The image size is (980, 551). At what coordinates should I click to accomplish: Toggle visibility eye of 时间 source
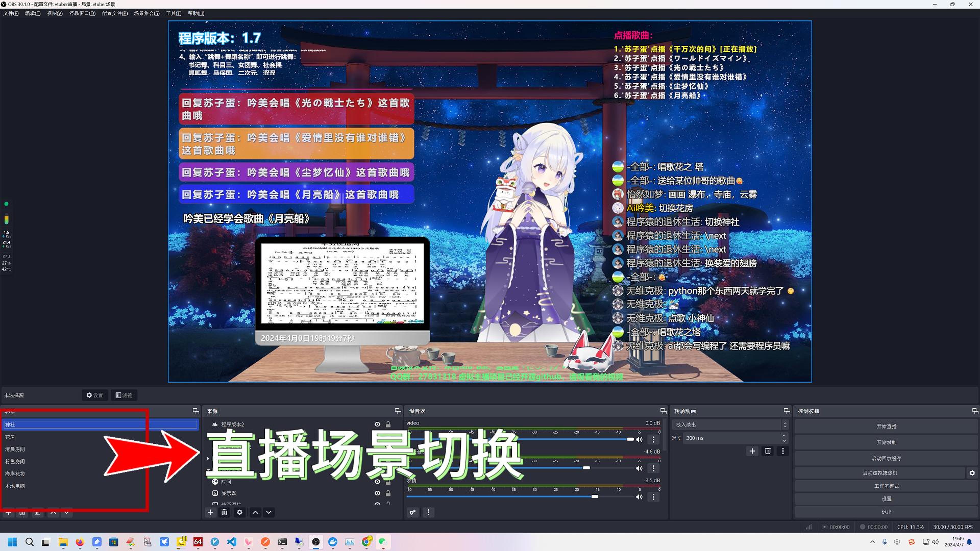coord(377,482)
